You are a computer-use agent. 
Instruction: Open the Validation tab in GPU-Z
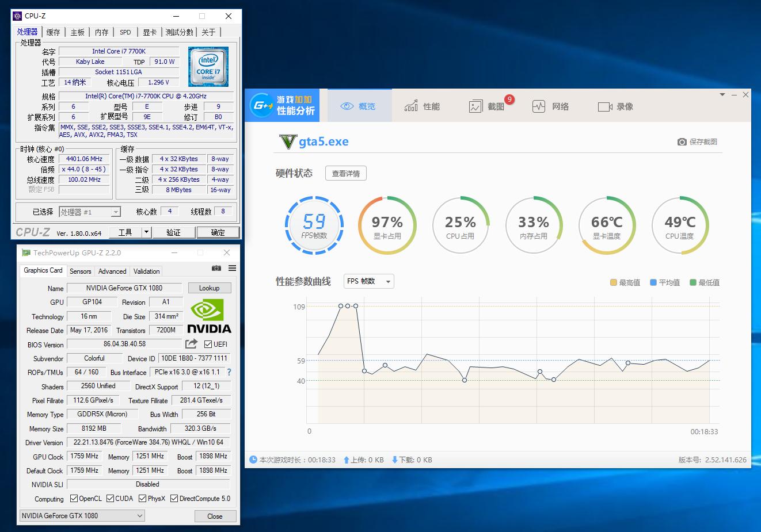147,271
